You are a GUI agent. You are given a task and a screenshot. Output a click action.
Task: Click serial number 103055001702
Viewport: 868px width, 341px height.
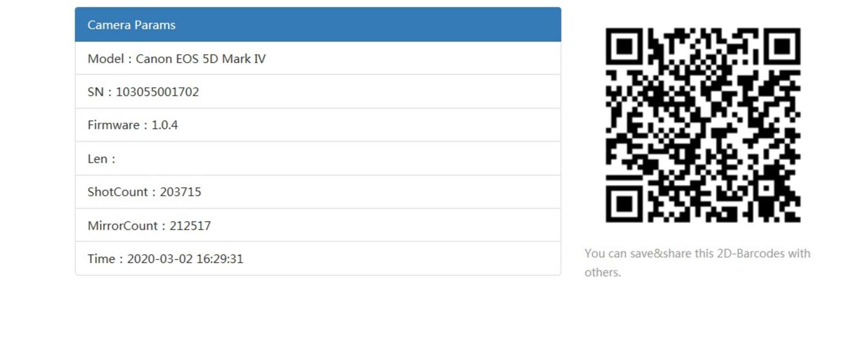click(x=157, y=92)
